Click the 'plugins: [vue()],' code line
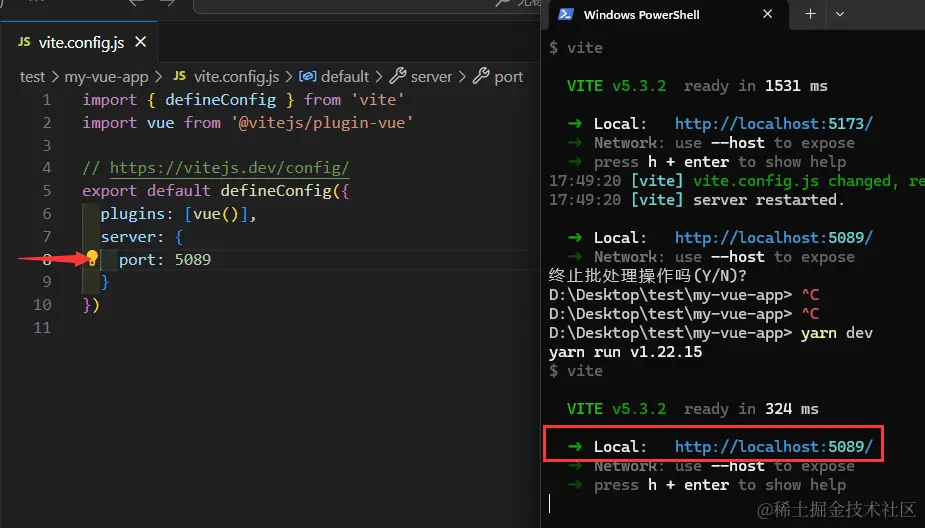 [x=178, y=214]
